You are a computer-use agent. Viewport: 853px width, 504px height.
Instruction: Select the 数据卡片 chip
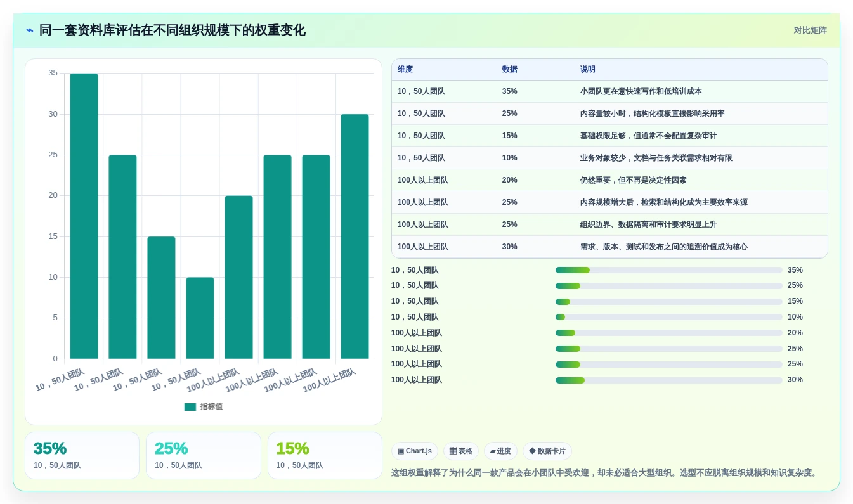(547, 451)
